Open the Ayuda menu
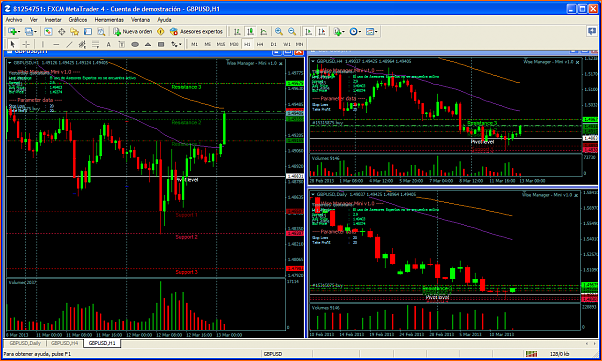Screen dimensions: 602x361 pos(164,20)
